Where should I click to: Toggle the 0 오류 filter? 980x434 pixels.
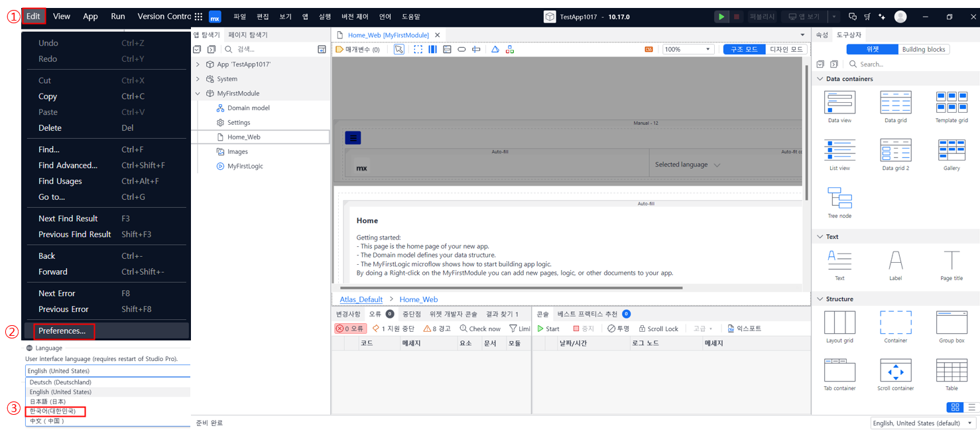[x=350, y=328]
